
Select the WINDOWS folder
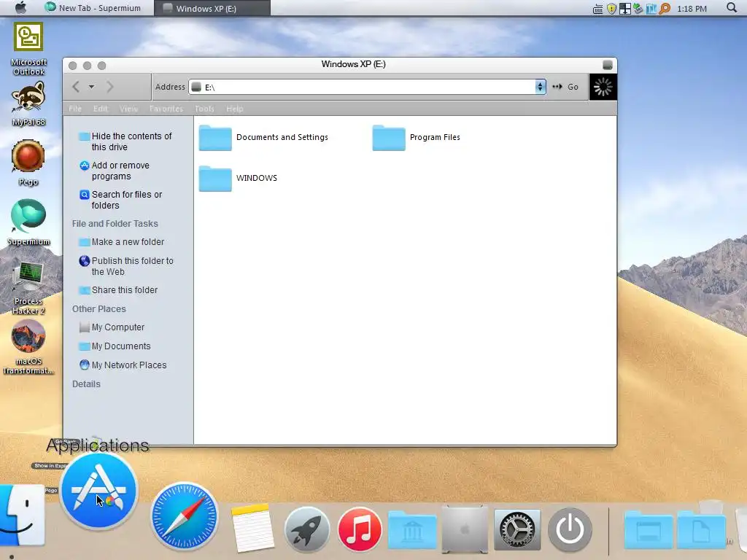[x=238, y=178]
